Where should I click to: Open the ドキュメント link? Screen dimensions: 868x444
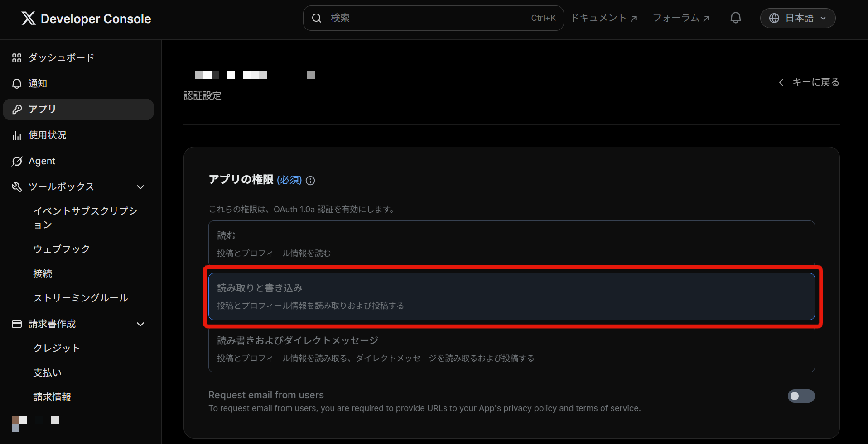604,18
